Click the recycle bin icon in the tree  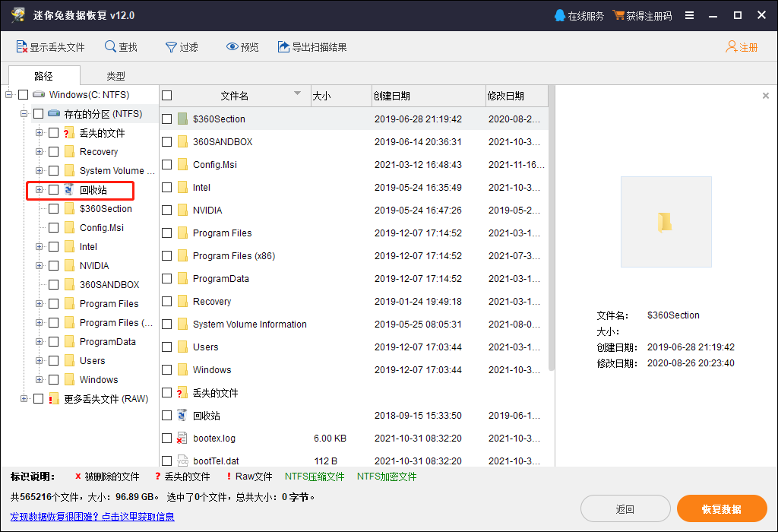point(69,189)
